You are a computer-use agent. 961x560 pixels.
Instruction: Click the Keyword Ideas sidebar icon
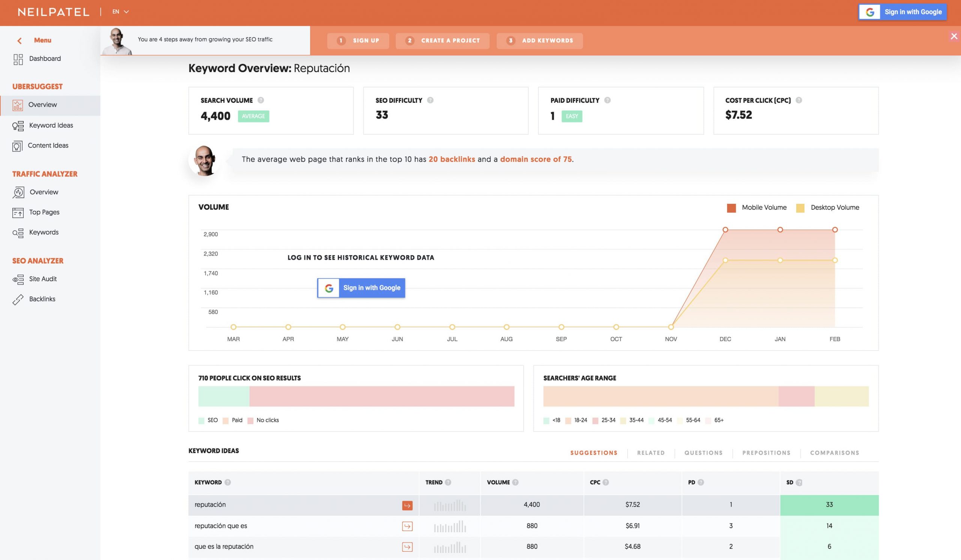(18, 126)
